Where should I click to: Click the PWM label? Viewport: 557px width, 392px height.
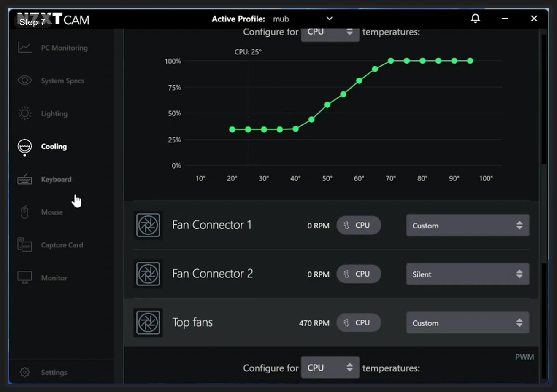click(x=524, y=357)
